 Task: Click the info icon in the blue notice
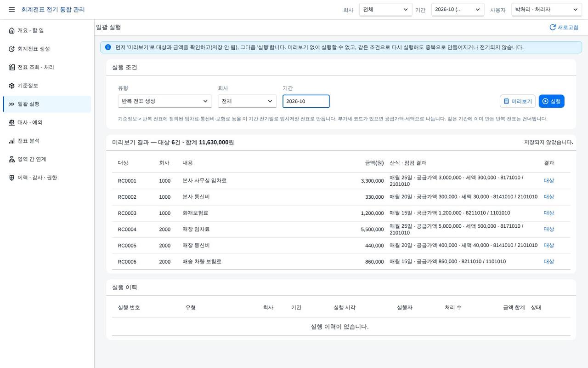click(x=108, y=47)
